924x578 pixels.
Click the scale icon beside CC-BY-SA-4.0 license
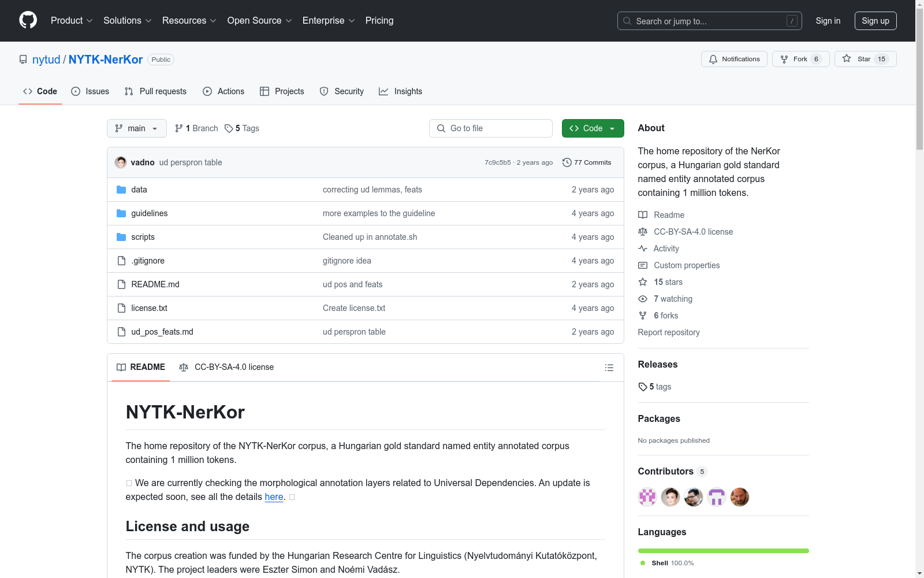tap(643, 232)
